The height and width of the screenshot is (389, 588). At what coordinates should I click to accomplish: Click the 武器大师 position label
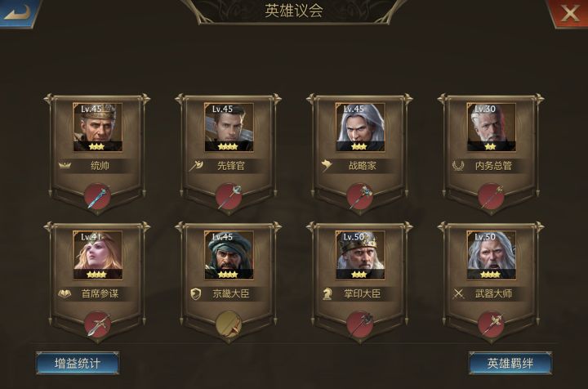pos(493,293)
